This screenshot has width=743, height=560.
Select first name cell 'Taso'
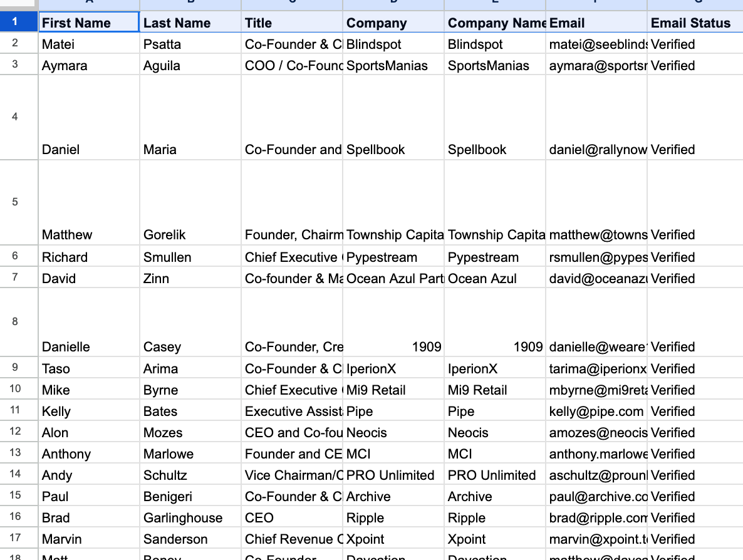pos(89,368)
